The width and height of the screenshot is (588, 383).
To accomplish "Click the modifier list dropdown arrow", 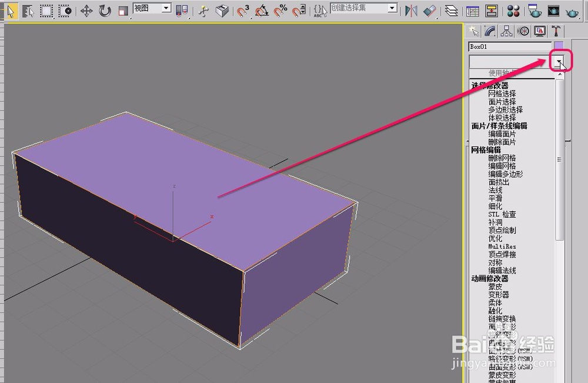I will (559, 61).
